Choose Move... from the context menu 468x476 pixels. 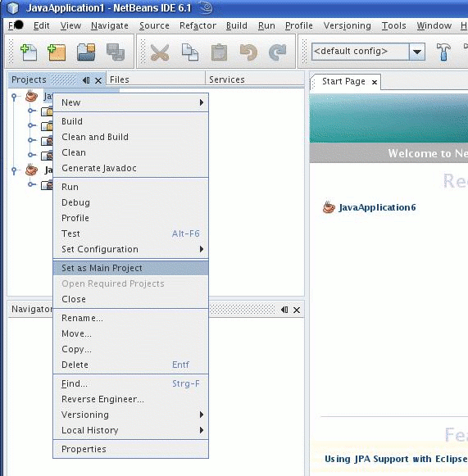coord(130,333)
